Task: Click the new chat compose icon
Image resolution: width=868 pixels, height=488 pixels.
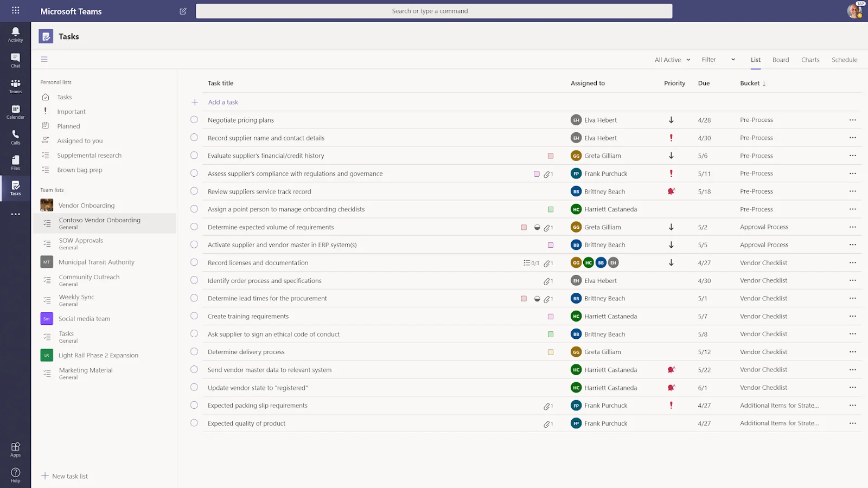Action: [183, 11]
